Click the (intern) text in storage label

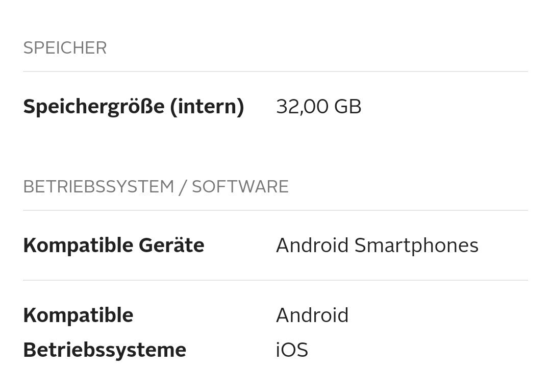point(207,107)
